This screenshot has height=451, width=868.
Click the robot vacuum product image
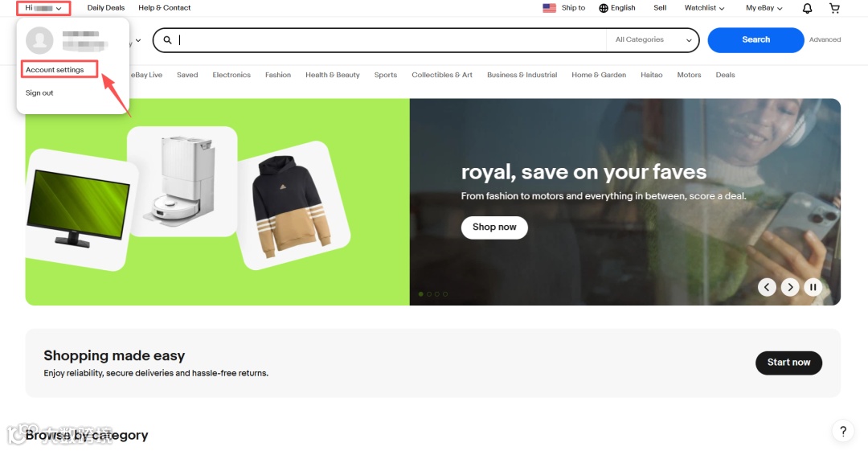(181, 180)
